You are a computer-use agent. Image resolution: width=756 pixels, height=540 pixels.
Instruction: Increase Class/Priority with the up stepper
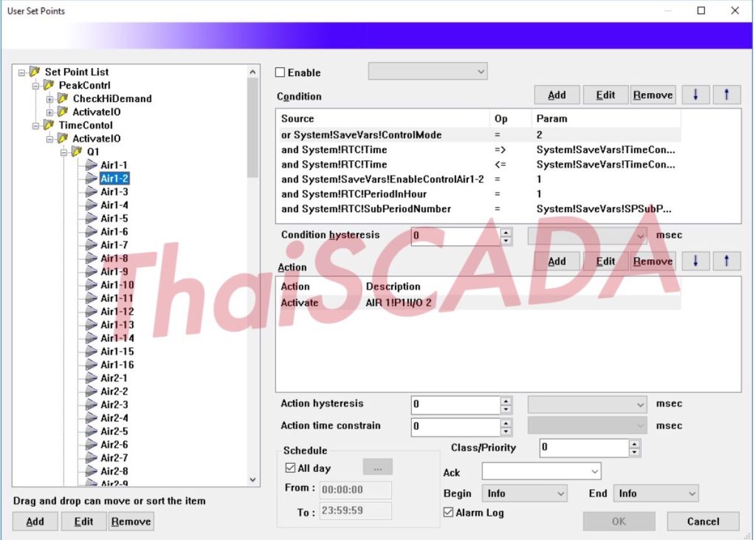[x=635, y=443]
